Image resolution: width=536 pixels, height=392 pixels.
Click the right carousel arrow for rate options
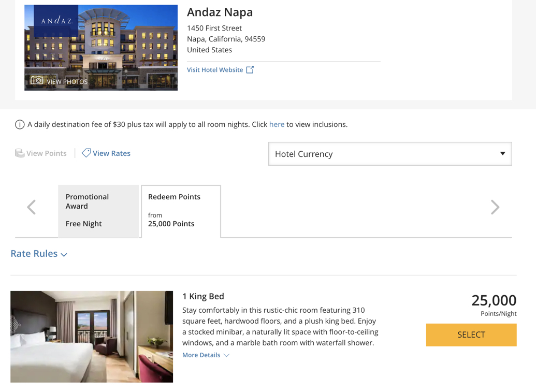coord(495,207)
